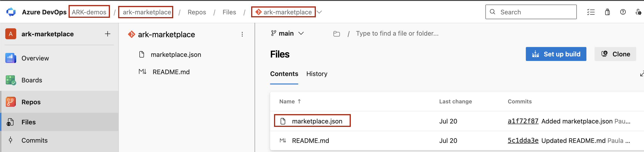Click the Repos sidebar icon
The image size is (644, 152).
(11, 102)
